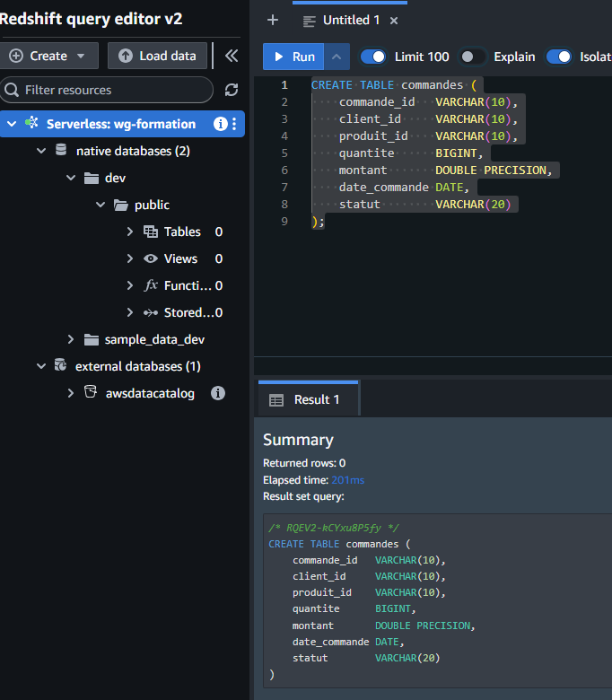This screenshot has height=700, width=612.
Task: Open the Result 1 tab
Action: tap(309, 399)
